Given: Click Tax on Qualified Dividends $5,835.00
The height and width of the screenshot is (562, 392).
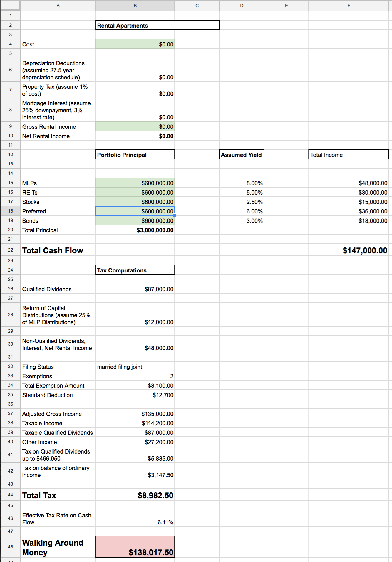Looking at the screenshot, I should (135, 455).
